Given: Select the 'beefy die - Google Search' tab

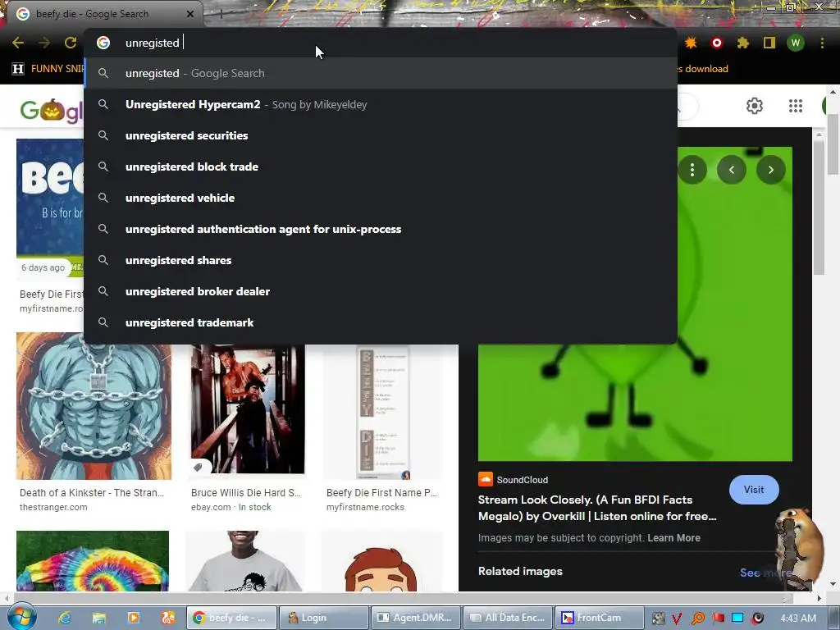Looking at the screenshot, I should tap(104, 14).
